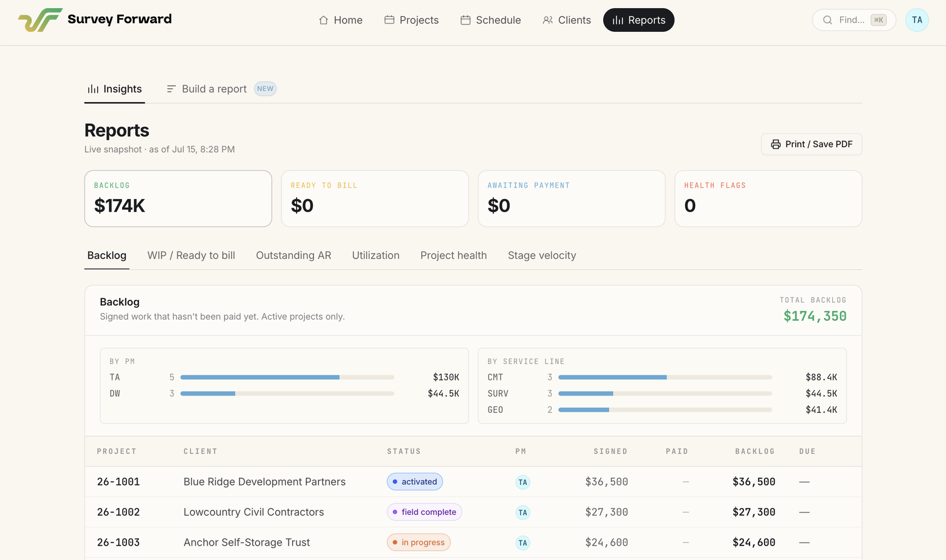
Task: Switch to Project health tab
Action: pyautogui.click(x=454, y=255)
